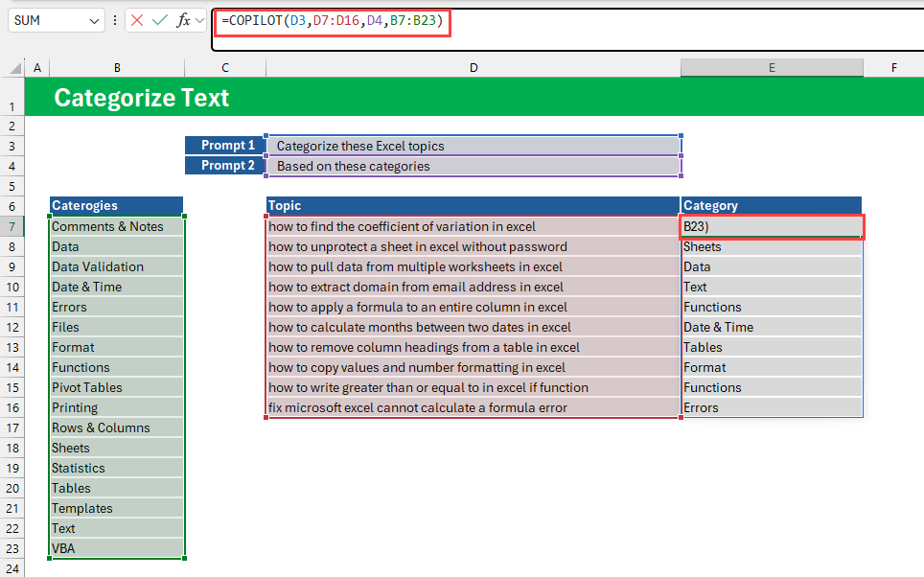
Task: Select the column B header
Action: click(x=116, y=68)
